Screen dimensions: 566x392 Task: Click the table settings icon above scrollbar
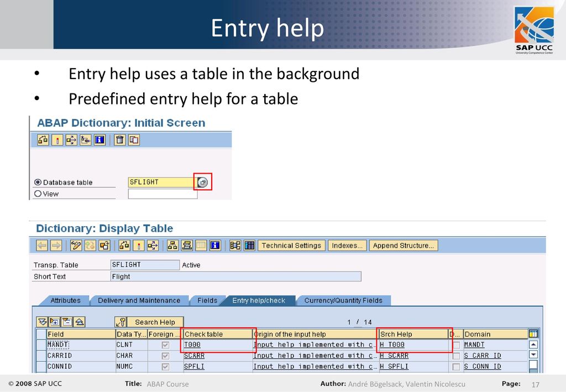coord(533,334)
